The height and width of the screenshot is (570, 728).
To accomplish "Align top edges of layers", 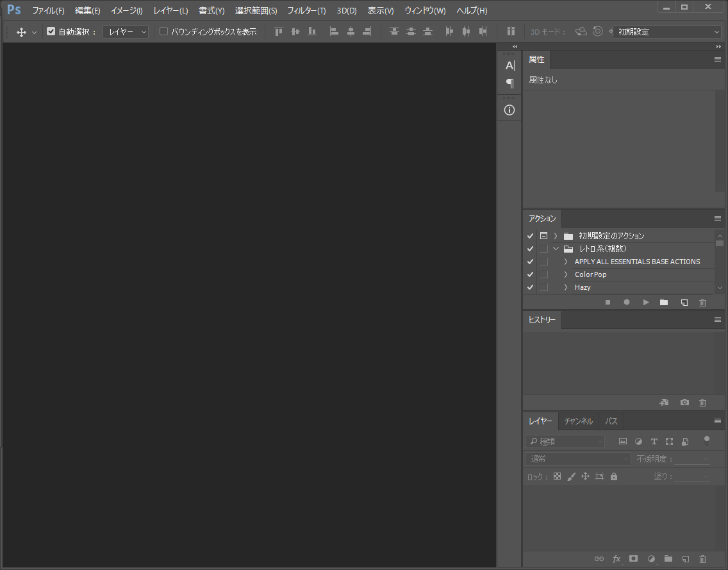I will pyautogui.click(x=279, y=31).
